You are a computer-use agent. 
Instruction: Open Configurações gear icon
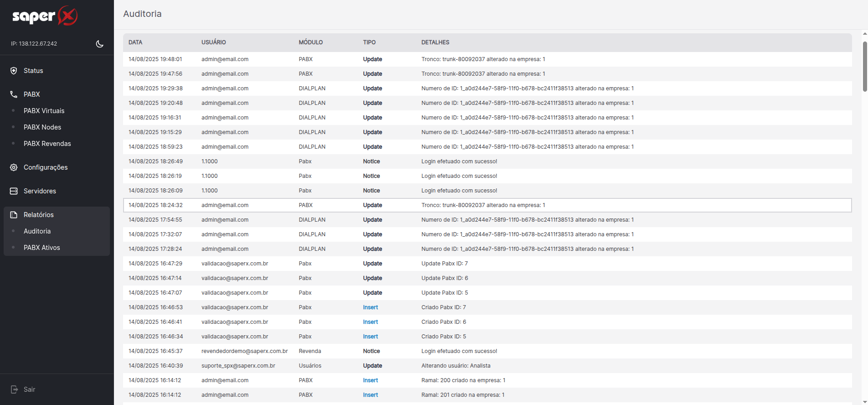tap(14, 167)
